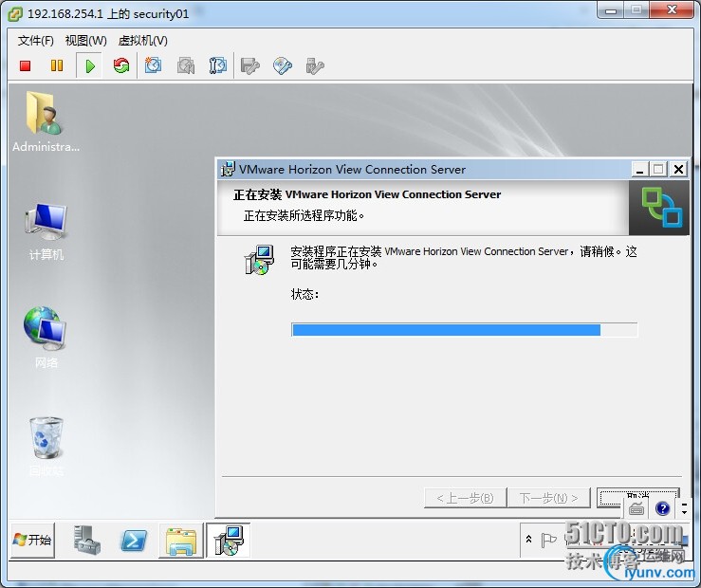The height and width of the screenshot is (588, 701).
Task: Click the VMware logo in installer header
Action: (659, 208)
